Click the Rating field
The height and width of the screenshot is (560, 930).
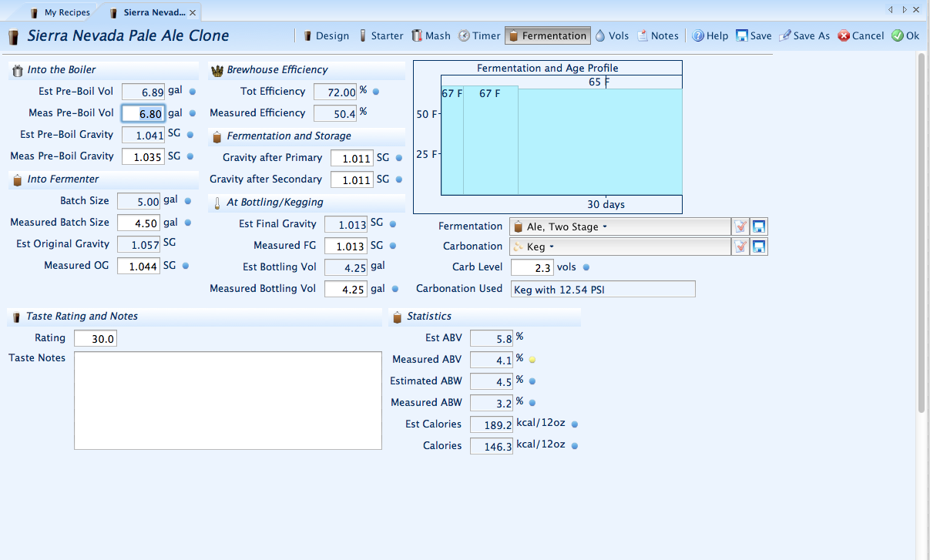[x=96, y=338]
